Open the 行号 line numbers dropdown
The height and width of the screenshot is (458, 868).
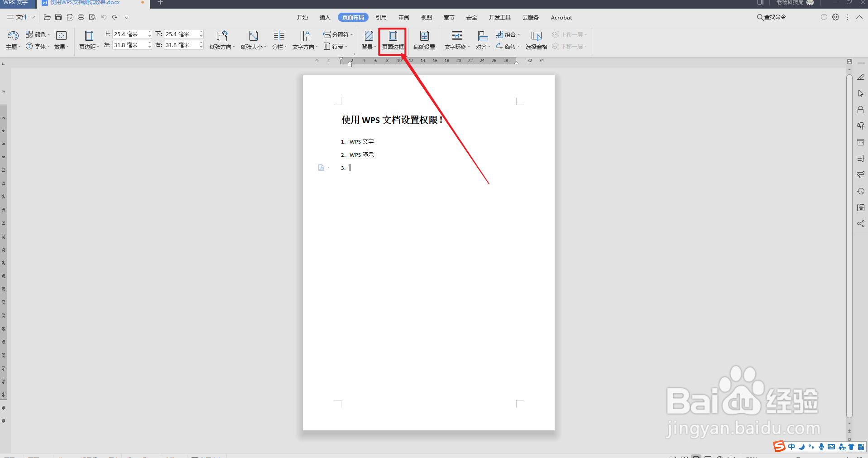(336, 46)
